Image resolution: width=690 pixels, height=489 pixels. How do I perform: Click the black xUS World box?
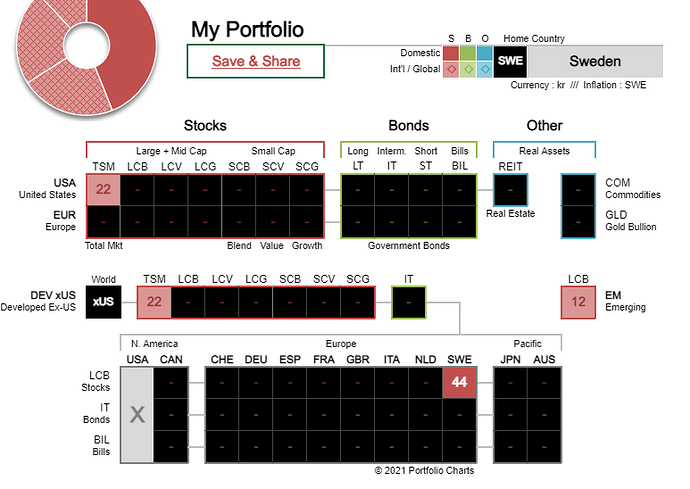click(x=103, y=301)
